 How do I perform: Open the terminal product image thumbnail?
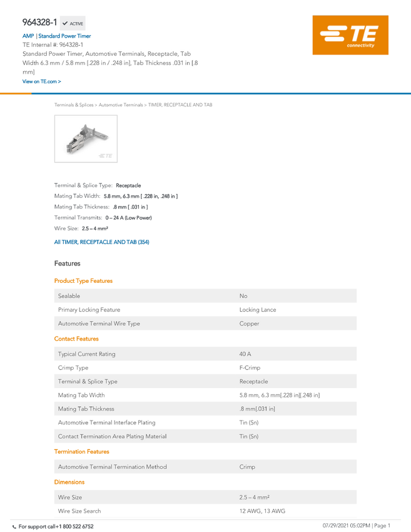pos(86,139)
